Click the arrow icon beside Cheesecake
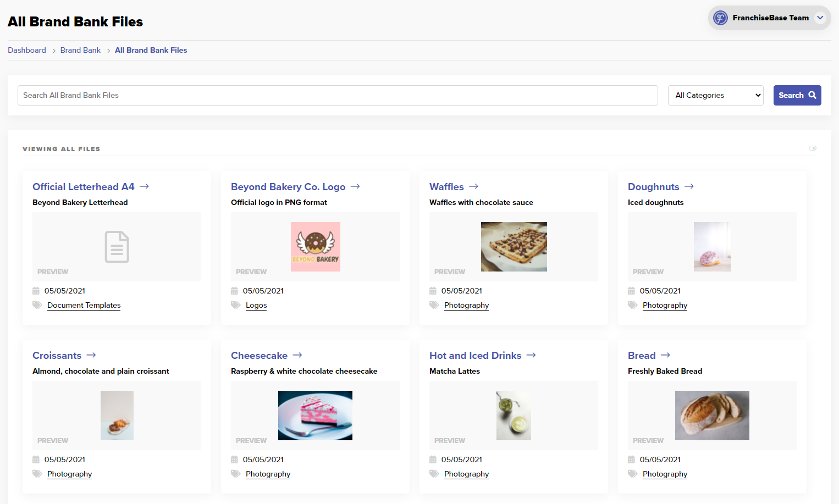 (297, 356)
